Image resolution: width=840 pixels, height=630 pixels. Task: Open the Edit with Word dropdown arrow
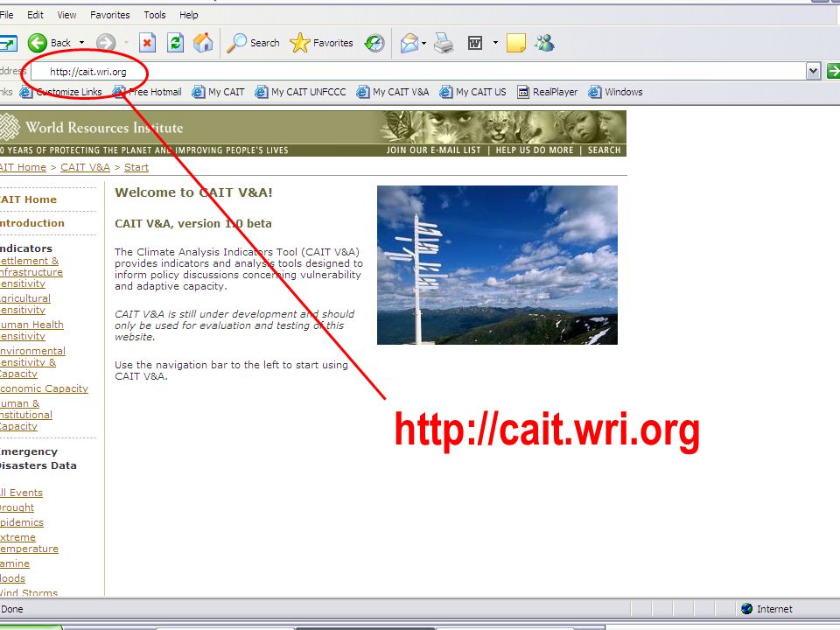[x=495, y=42]
